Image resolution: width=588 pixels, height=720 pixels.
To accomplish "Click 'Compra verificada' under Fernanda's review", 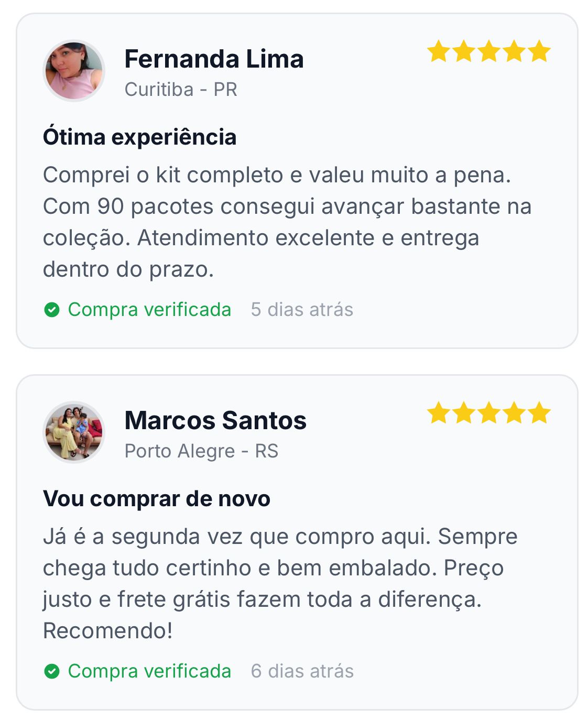I will click(149, 310).
